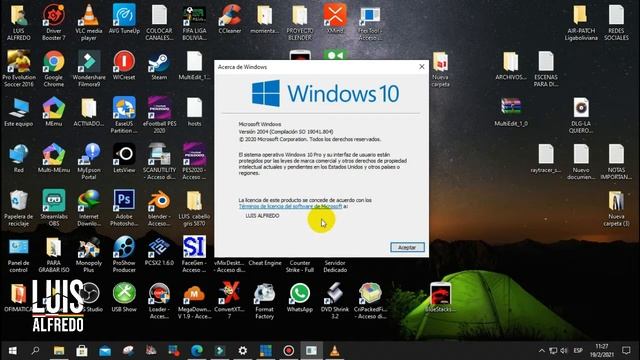Open Mail app on taskbar

105,351
